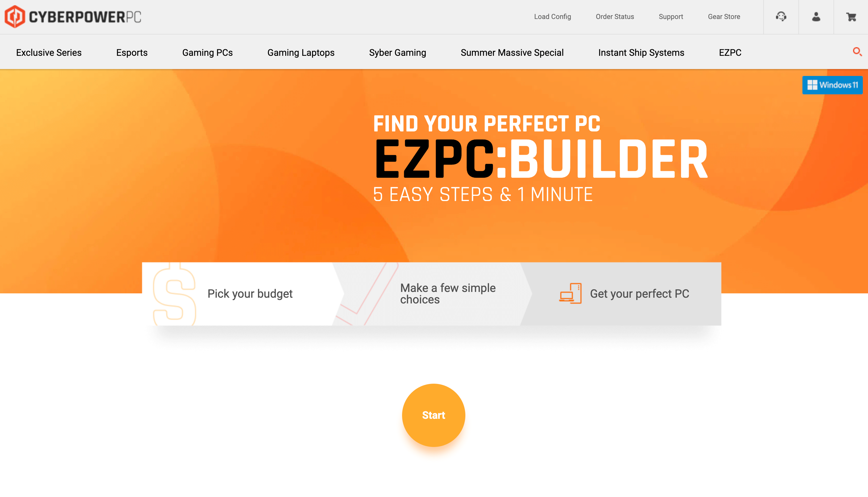The image size is (868, 497).
Task: Expand the Gaming PCs dropdown
Action: click(207, 52)
